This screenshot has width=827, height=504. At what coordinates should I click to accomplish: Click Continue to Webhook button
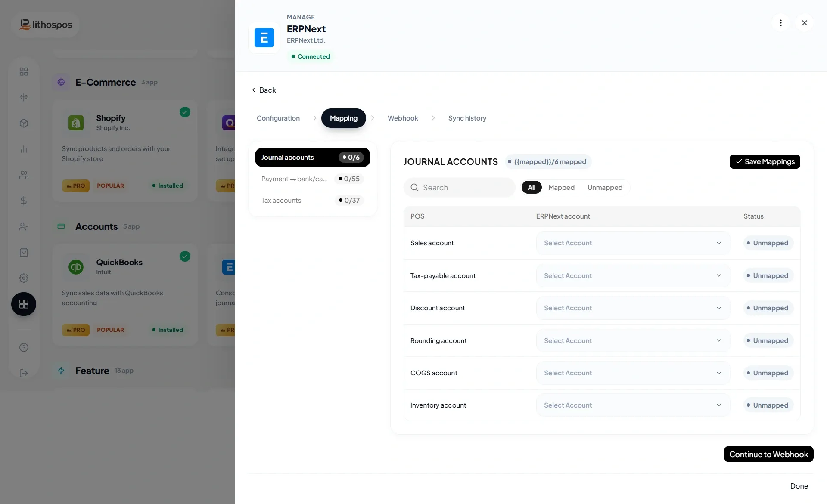[768, 455]
